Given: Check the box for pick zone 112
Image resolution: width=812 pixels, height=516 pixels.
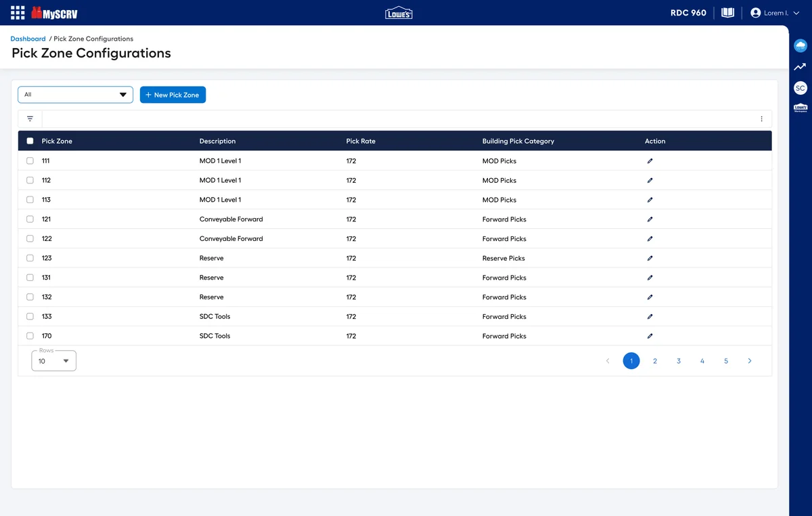Looking at the screenshot, I should [30, 180].
